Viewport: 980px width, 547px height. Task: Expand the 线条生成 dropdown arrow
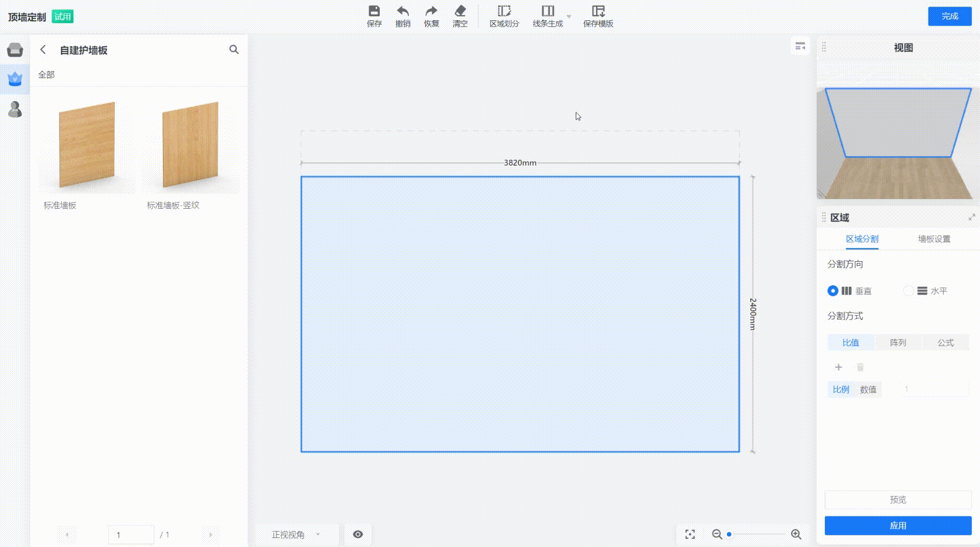569,16
